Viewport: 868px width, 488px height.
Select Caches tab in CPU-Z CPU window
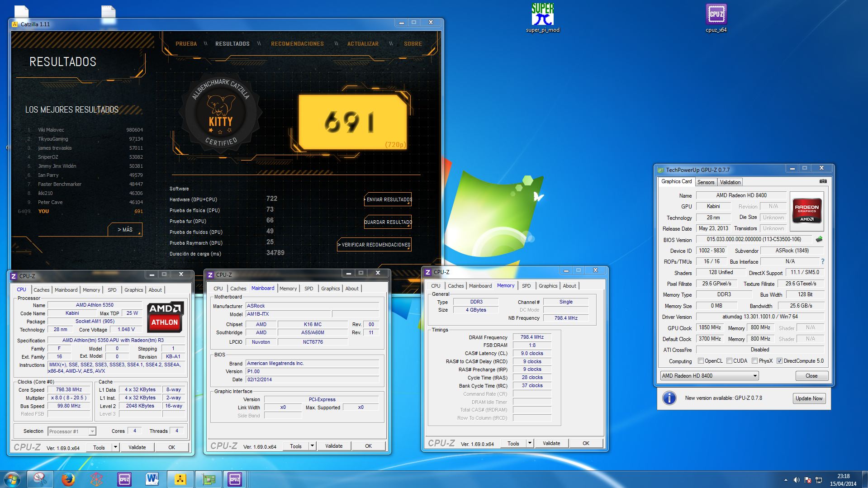(x=42, y=290)
